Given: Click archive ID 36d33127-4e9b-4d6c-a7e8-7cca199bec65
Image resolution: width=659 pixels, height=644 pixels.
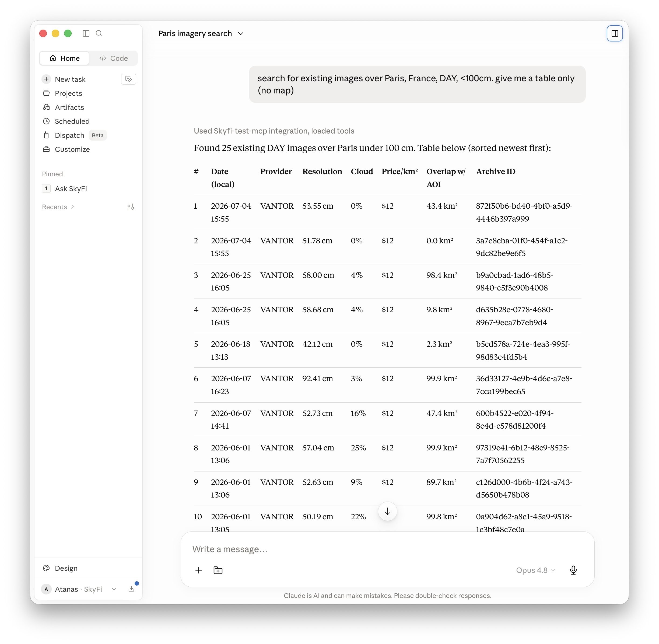Looking at the screenshot, I should click(524, 385).
